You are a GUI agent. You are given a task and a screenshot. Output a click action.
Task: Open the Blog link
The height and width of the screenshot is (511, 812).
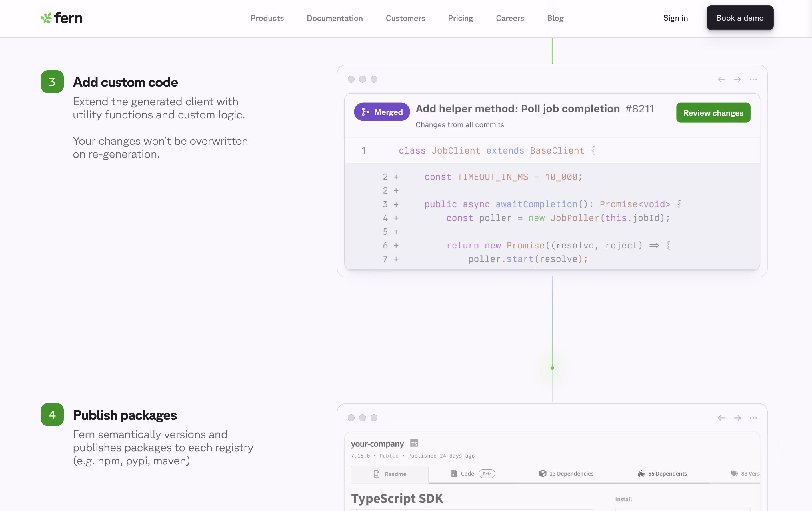pos(555,18)
